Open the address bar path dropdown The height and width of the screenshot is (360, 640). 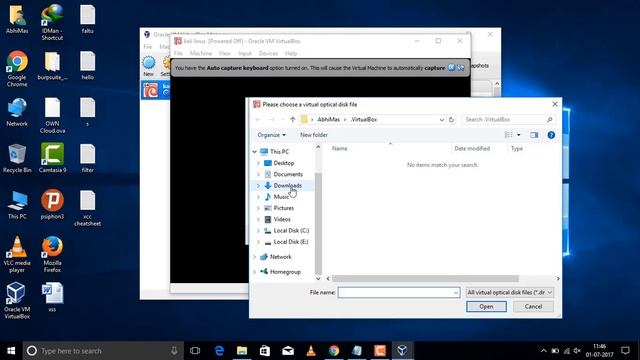coord(442,120)
